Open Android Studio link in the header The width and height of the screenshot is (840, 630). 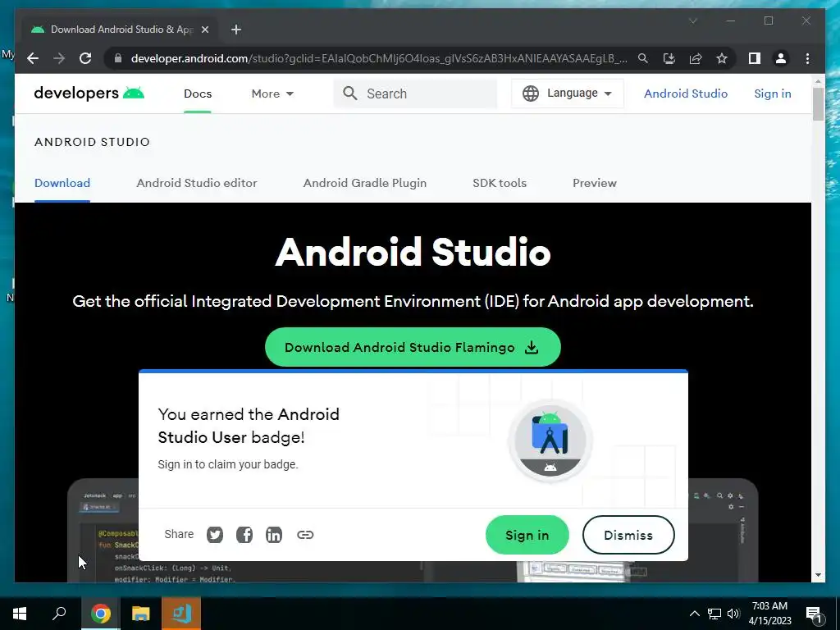(686, 94)
